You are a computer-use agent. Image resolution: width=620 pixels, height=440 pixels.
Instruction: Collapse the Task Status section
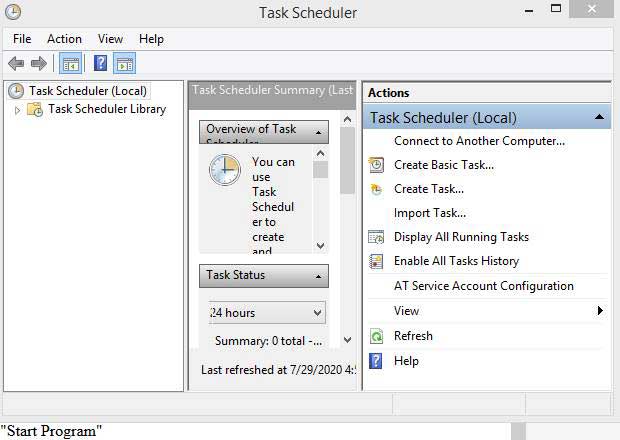coord(319,276)
